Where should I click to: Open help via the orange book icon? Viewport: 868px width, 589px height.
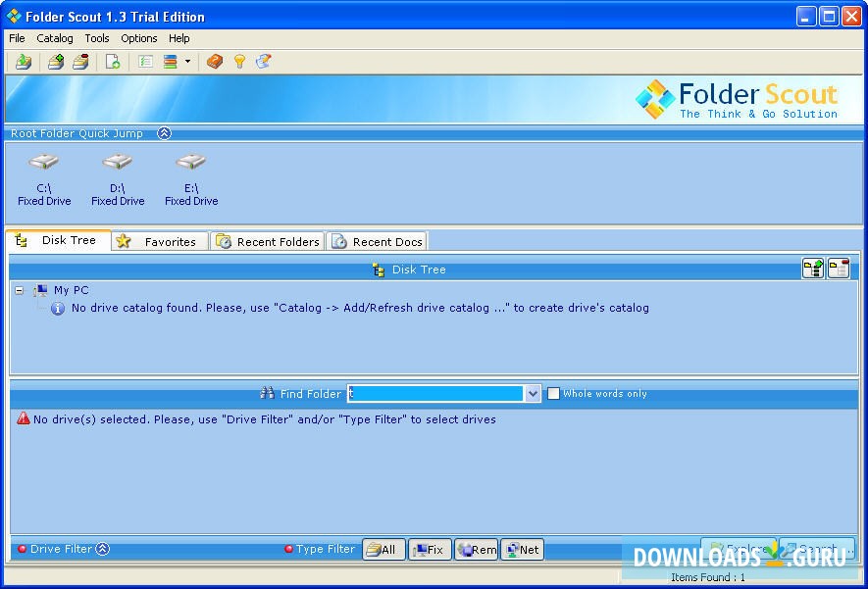click(x=215, y=62)
